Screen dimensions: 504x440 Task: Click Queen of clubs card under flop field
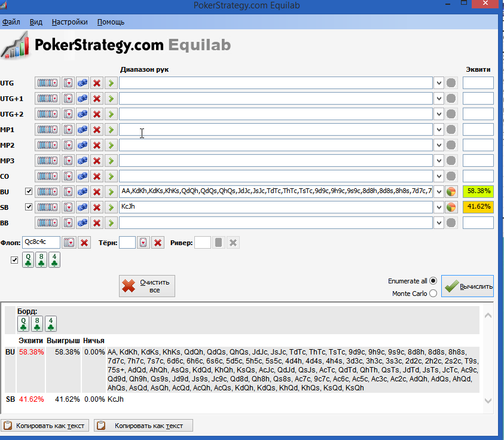[x=28, y=260]
